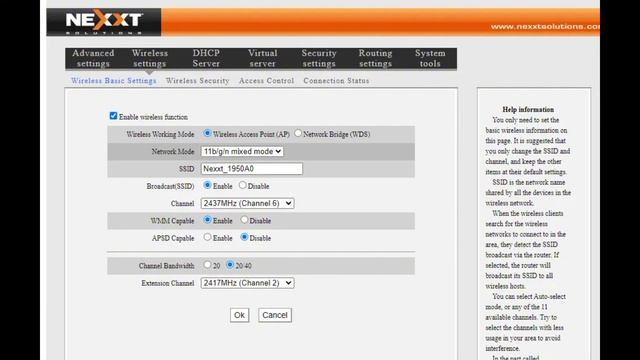Disable APSD Capable option
This screenshot has height=360, width=640.
pyautogui.click(x=244, y=237)
